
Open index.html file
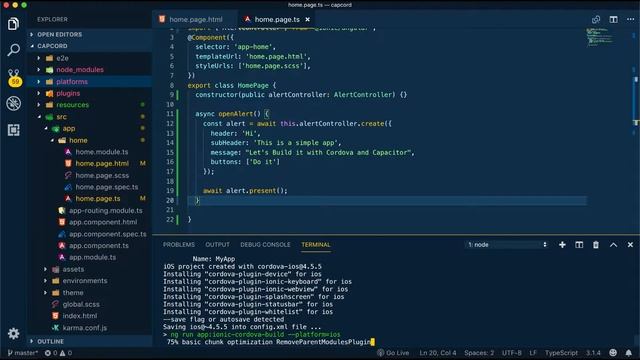point(80,316)
